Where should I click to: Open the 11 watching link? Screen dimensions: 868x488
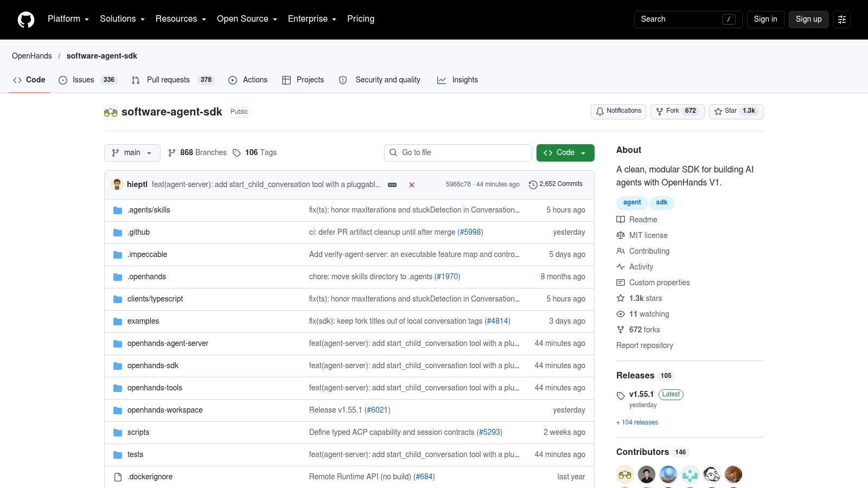click(643, 314)
